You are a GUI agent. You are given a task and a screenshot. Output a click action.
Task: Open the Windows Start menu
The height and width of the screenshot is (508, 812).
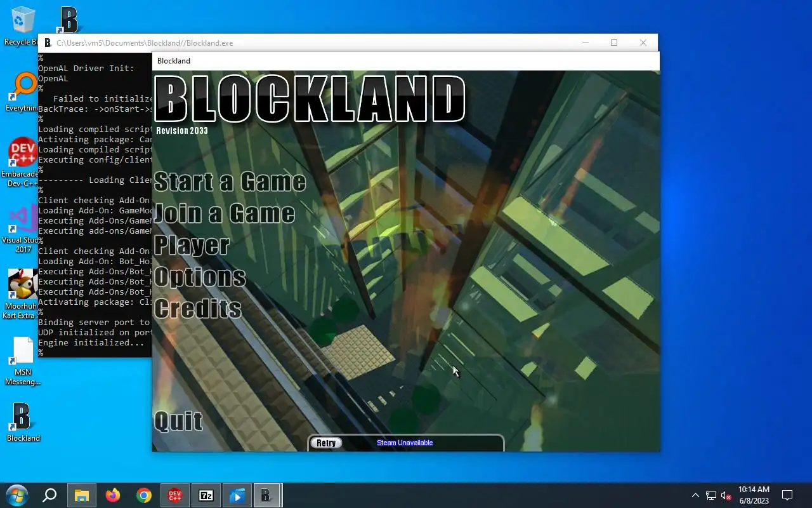16,495
